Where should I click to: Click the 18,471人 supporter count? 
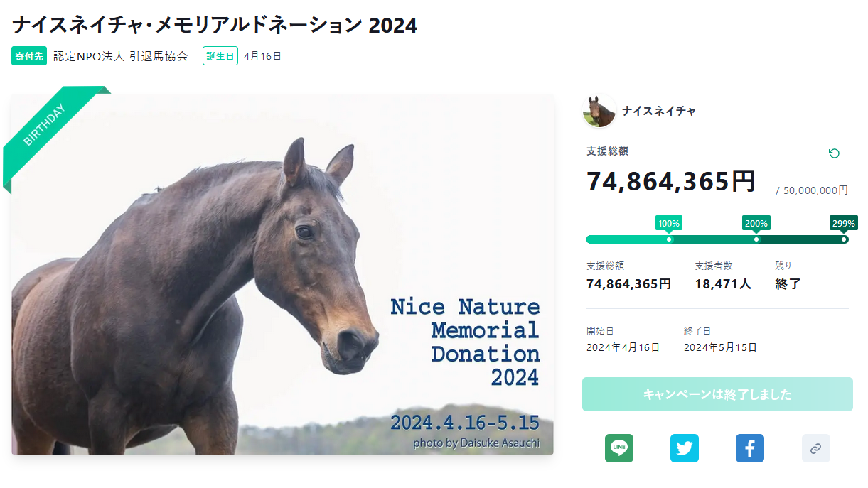click(x=723, y=284)
